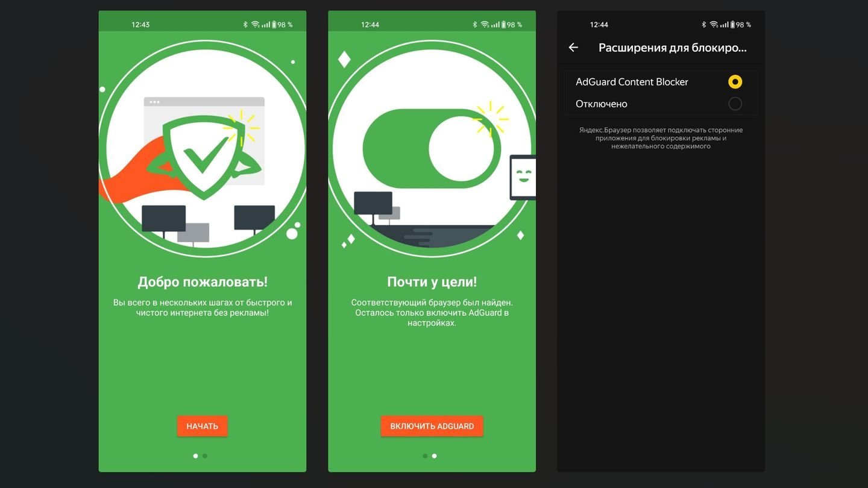Click battery icon in first phone status bar
The width and height of the screenshot is (868, 488).
click(274, 25)
